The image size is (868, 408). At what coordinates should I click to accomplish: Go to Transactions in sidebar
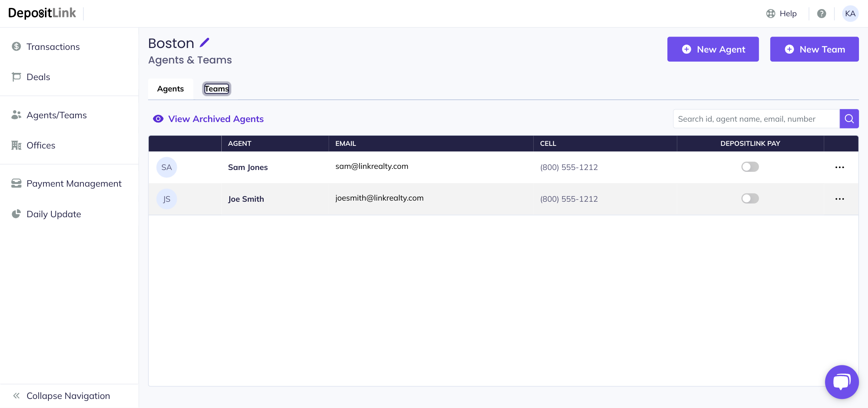point(53,47)
